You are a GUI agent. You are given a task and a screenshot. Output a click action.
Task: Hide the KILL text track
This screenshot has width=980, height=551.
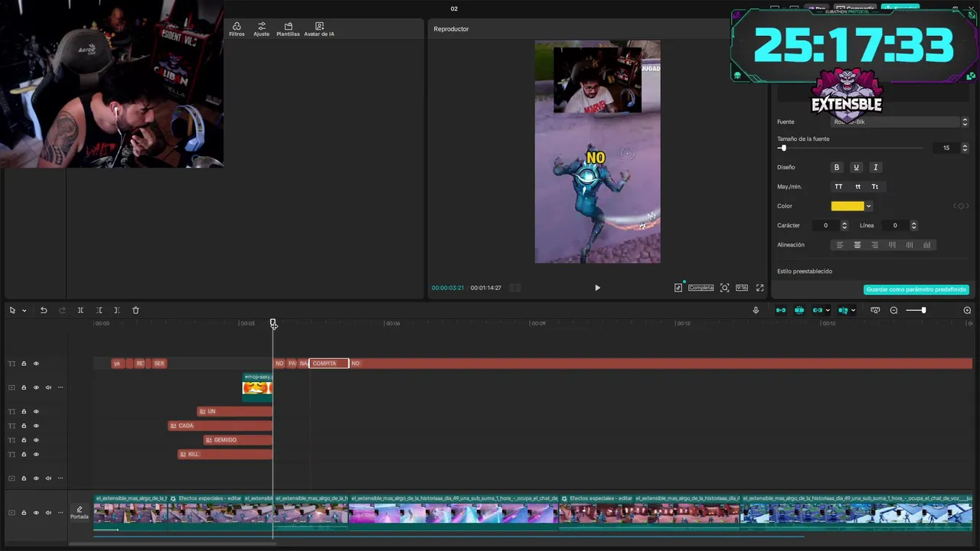click(x=36, y=455)
